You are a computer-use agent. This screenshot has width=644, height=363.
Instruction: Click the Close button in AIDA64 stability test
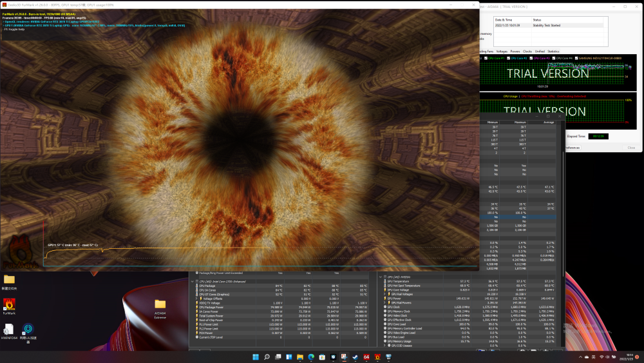coord(630,148)
